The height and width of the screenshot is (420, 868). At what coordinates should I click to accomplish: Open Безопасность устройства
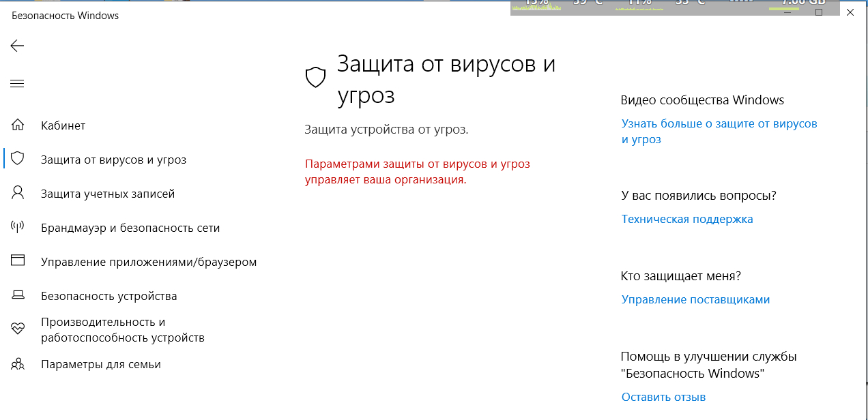pos(108,296)
